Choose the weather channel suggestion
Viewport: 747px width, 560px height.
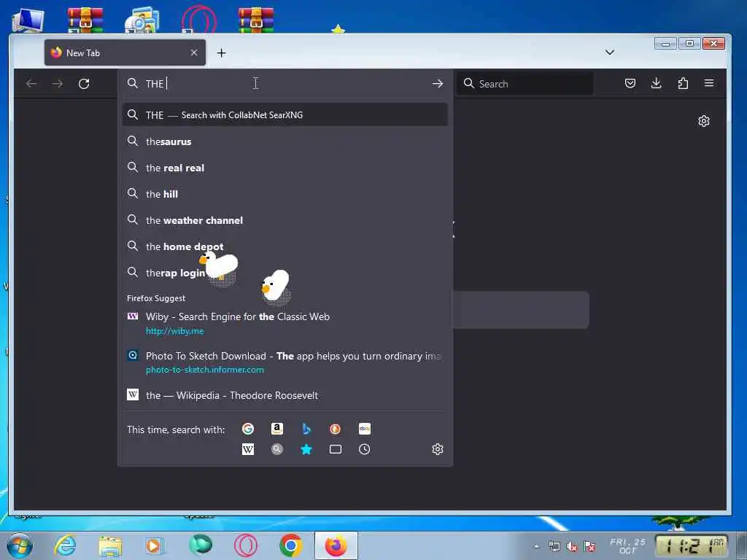(x=285, y=220)
